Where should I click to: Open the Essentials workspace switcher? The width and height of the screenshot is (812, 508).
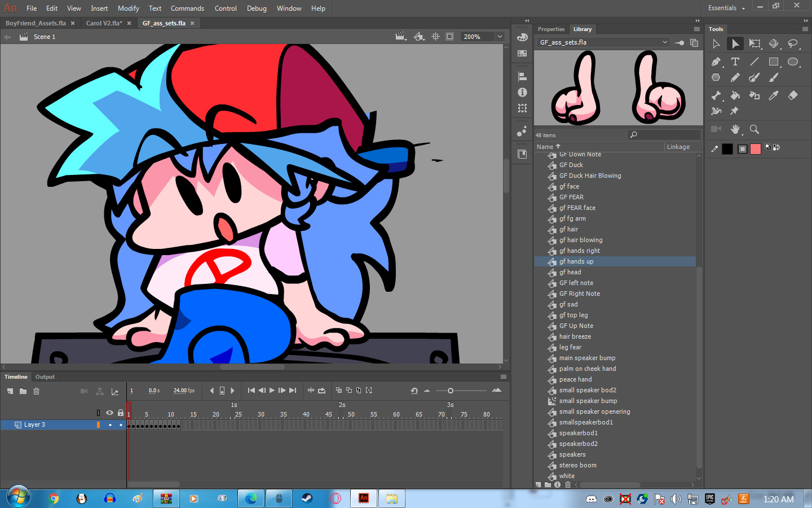pos(725,8)
